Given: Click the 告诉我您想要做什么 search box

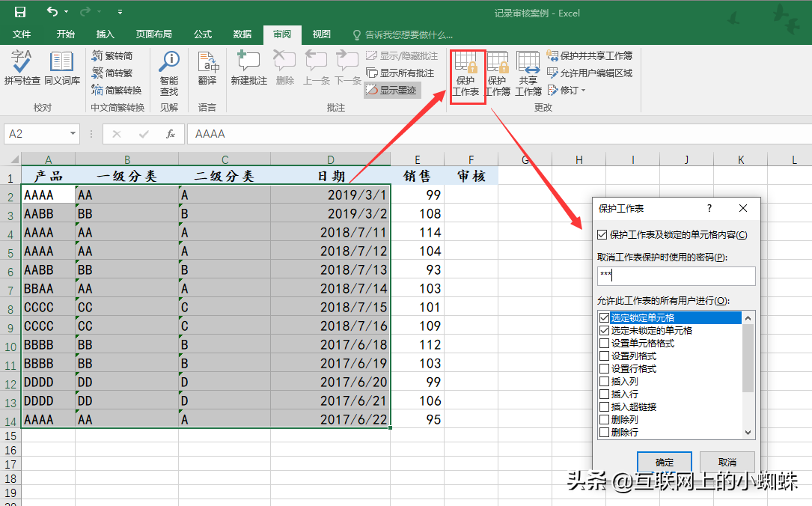Looking at the screenshot, I should pos(403,34).
